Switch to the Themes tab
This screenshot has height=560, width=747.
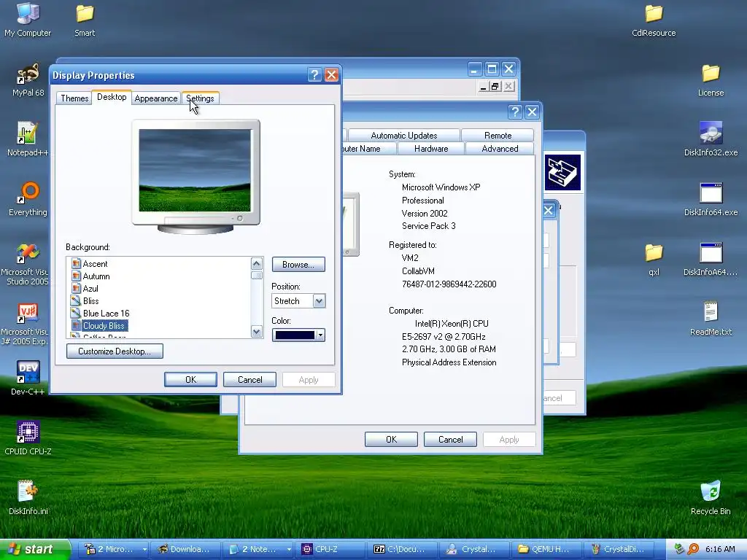pos(74,98)
